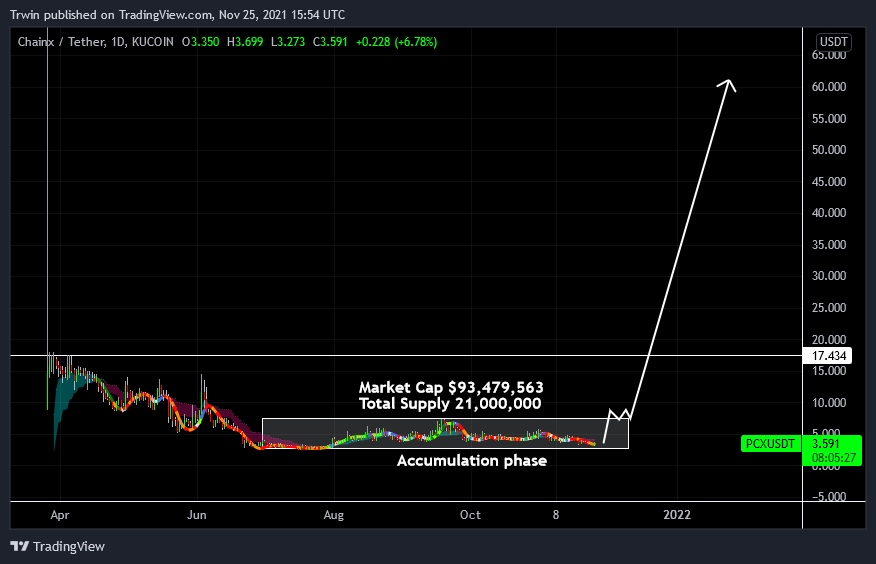Viewport: 876px width, 564px height.
Task: Click the Accumulation phase text label
Action: [472, 461]
